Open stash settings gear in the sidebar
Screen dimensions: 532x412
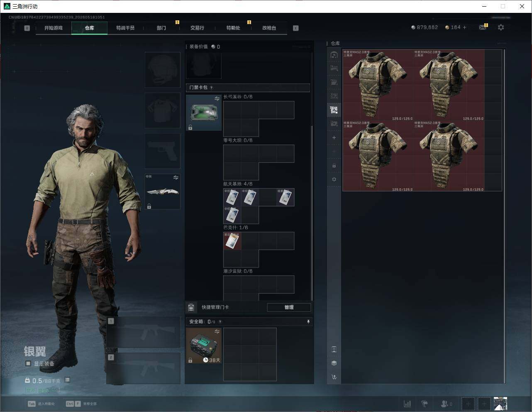(x=334, y=179)
